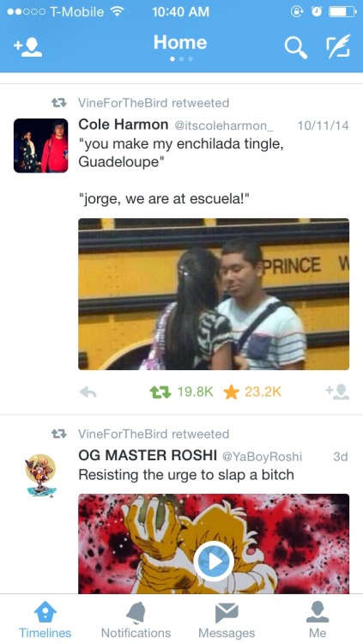Open the Me profile tab
The image size is (363, 644).
click(318, 620)
